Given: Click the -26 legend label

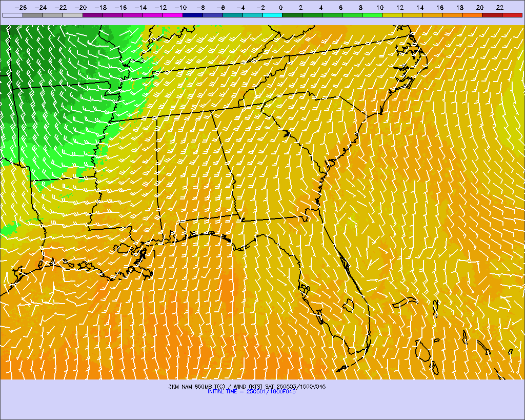Looking at the screenshot, I should [21, 8].
